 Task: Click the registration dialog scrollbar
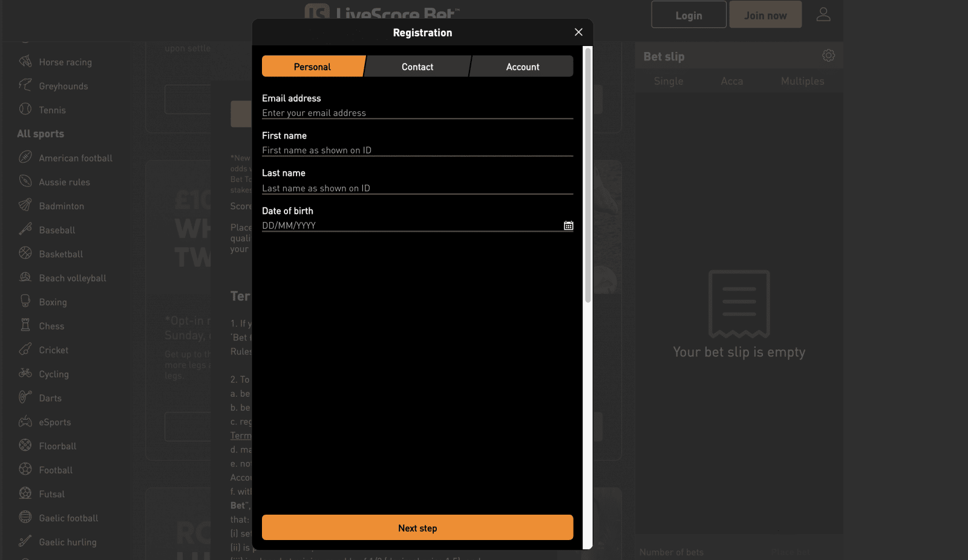(587, 175)
